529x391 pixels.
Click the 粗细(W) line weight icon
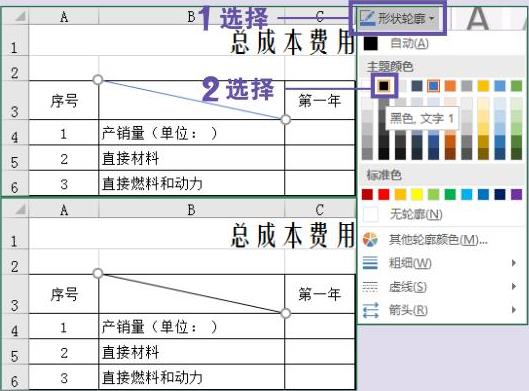[x=370, y=263]
